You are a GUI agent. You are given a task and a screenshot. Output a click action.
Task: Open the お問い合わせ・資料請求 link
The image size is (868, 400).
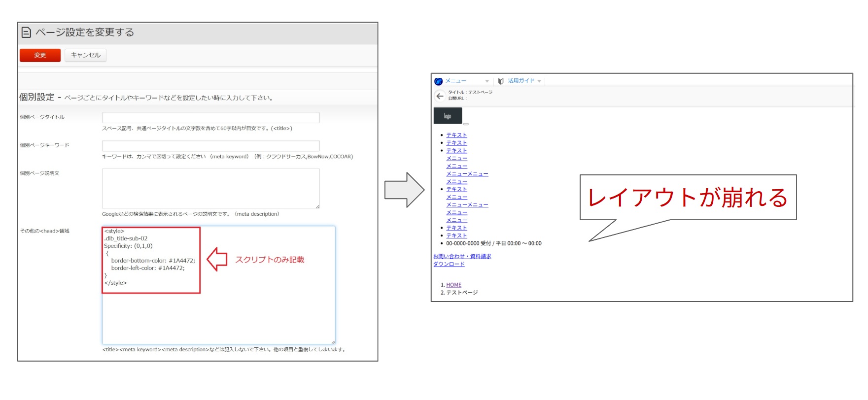tap(462, 256)
